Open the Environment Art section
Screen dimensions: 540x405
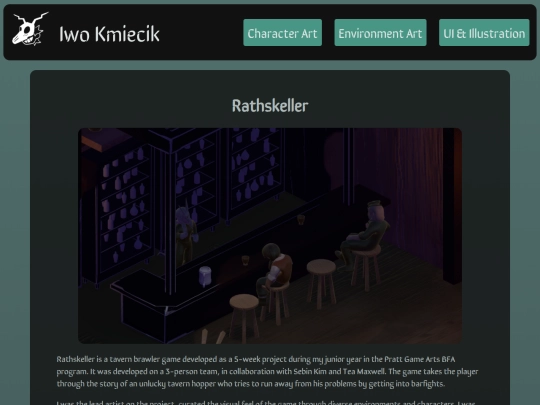click(x=380, y=33)
